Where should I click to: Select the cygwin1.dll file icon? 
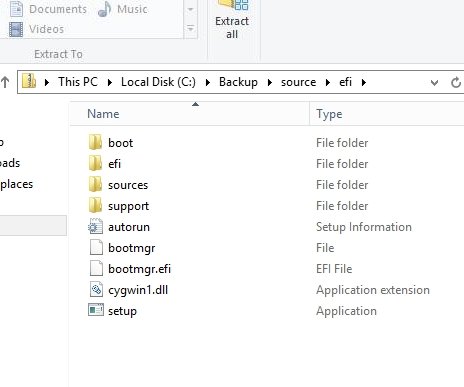point(96,290)
